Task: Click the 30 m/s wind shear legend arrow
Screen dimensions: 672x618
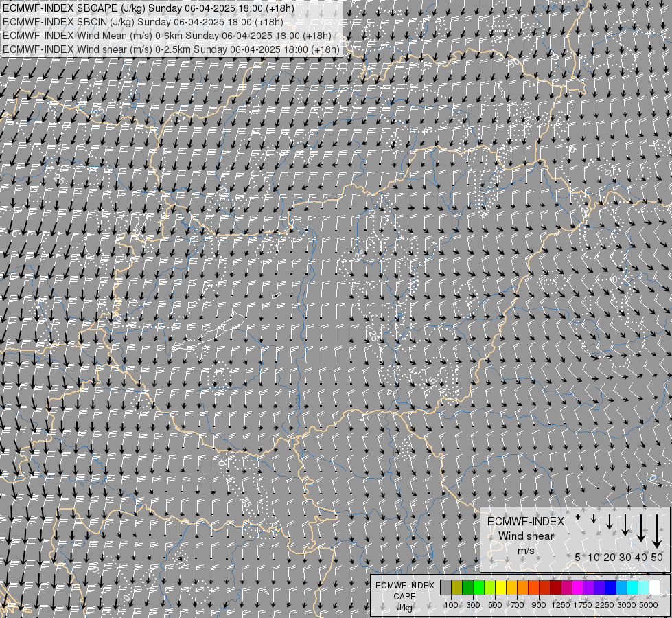Action: click(625, 525)
